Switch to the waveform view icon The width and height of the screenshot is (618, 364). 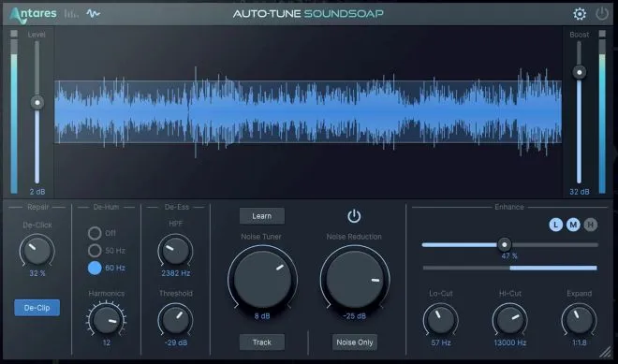tap(93, 14)
